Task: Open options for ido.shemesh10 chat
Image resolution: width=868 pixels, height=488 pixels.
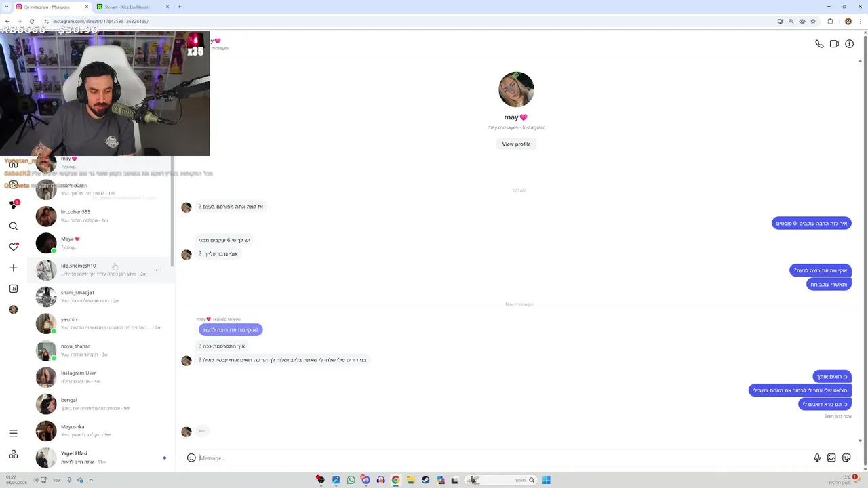Action: pos(159,270)
